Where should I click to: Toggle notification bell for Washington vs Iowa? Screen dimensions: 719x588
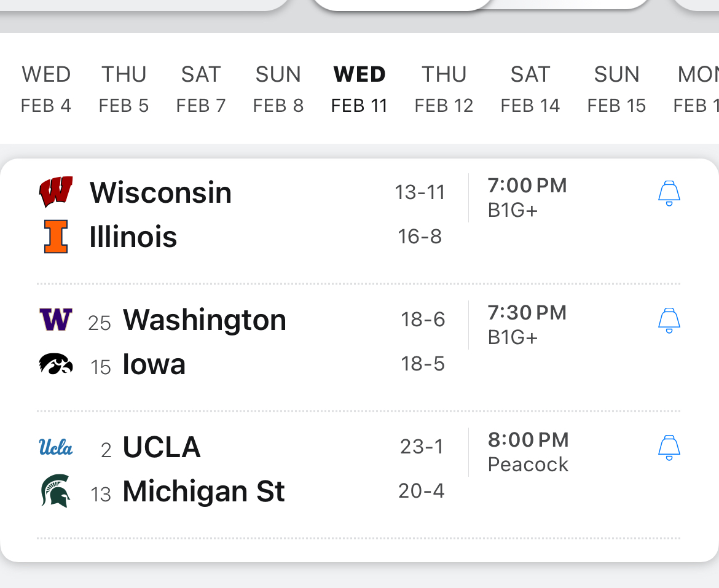click(x=669, y=320)
